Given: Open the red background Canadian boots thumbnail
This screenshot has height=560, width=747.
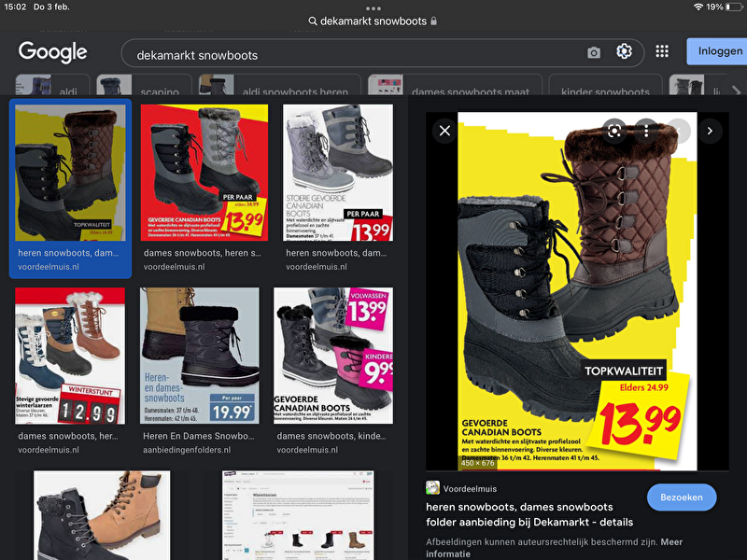Looking at the screenshot, I should (x=204, y=173).
